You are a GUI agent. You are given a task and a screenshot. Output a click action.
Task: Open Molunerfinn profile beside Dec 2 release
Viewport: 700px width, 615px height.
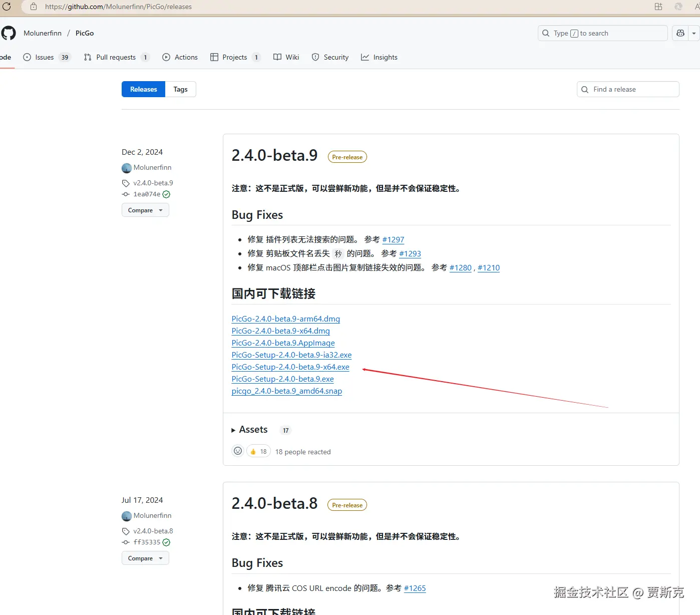[152, 167]
